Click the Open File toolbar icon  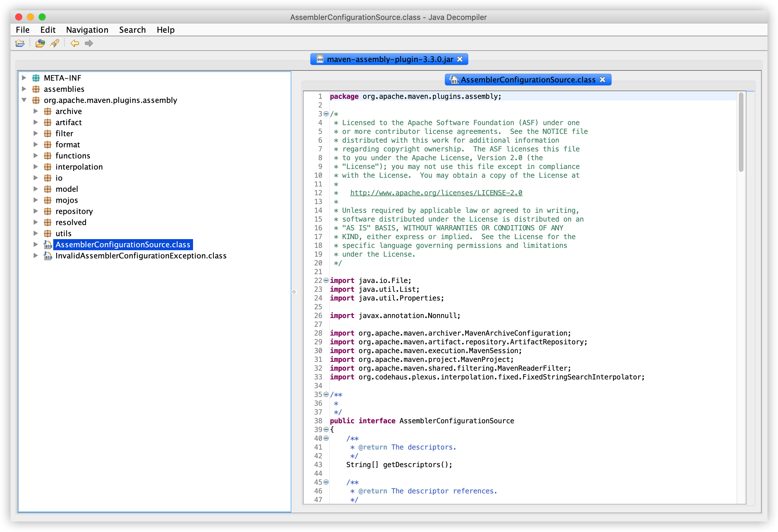pos(20,43)
